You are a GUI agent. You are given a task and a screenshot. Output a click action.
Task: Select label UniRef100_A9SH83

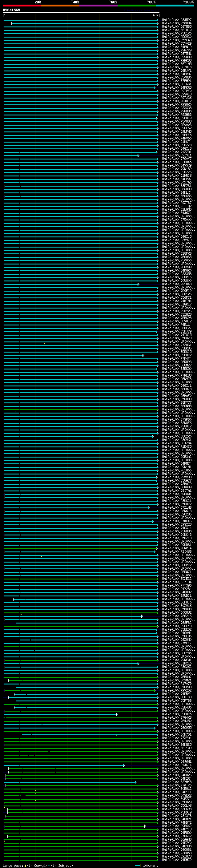coord(177,115)
